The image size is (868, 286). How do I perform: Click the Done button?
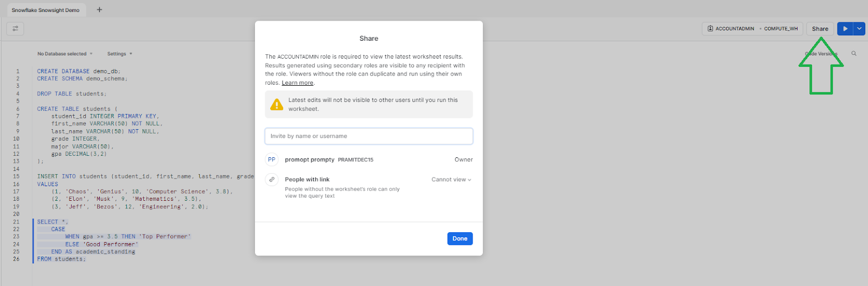tap(459, 239)
